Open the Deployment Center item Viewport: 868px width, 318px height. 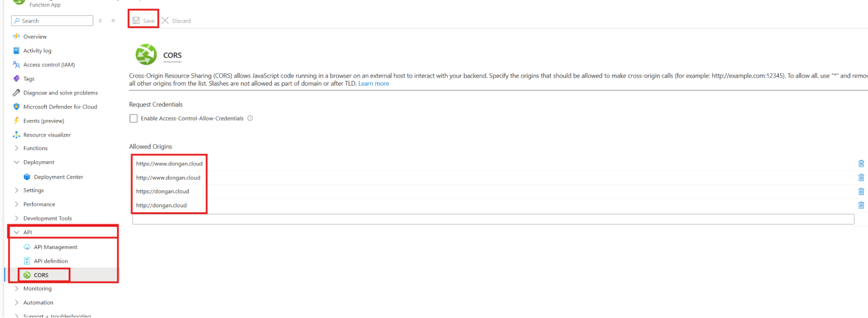[58, 177]
